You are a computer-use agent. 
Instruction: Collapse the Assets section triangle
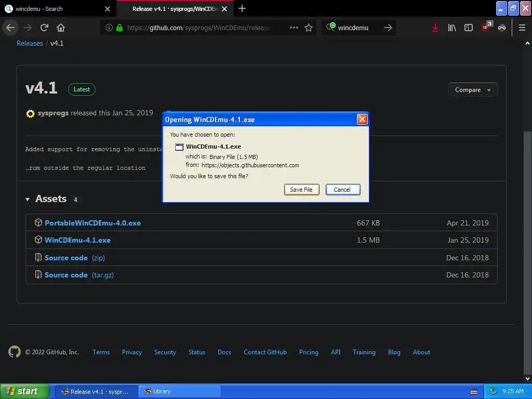[x=28, y=199]
